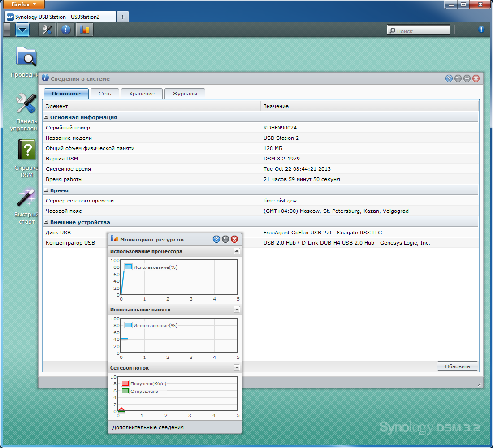Open Resource Monitor from the taskbar chart icon
This screenshot has height=448, width=493.
[85, 30]
